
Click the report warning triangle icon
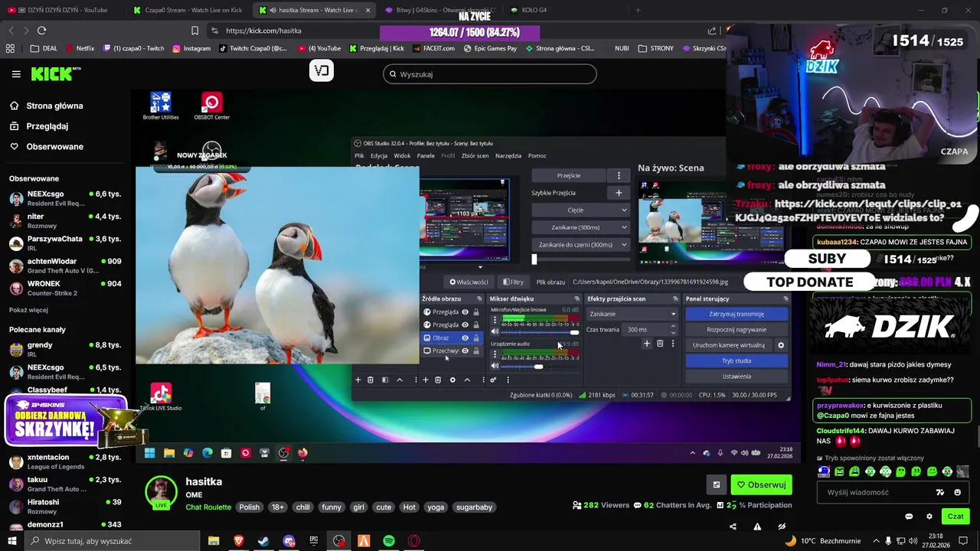(x=757, y=527)
